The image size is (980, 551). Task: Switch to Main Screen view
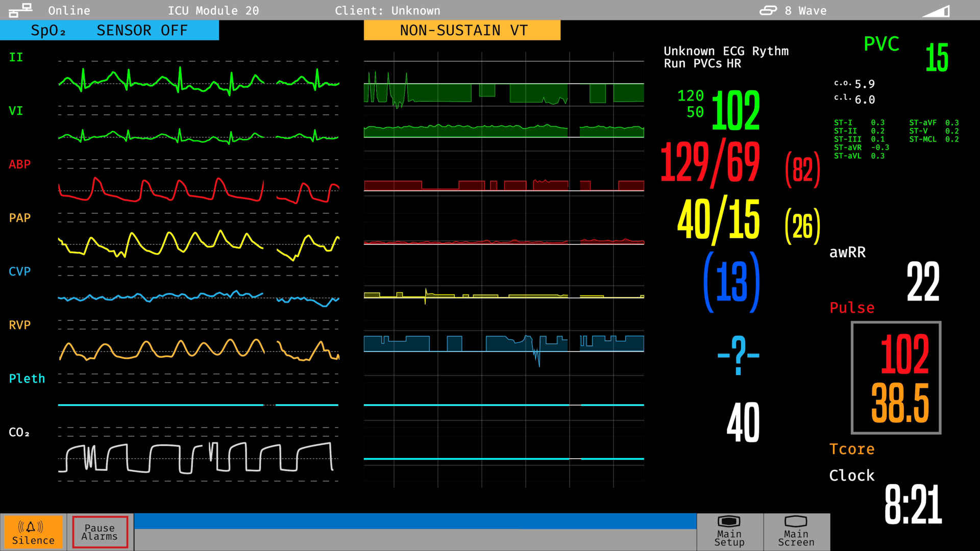tap(796, 532)
